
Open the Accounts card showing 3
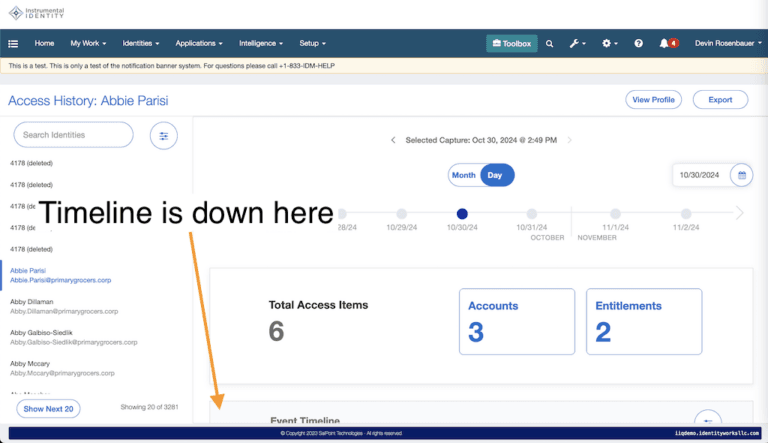[x=517, y=321]
